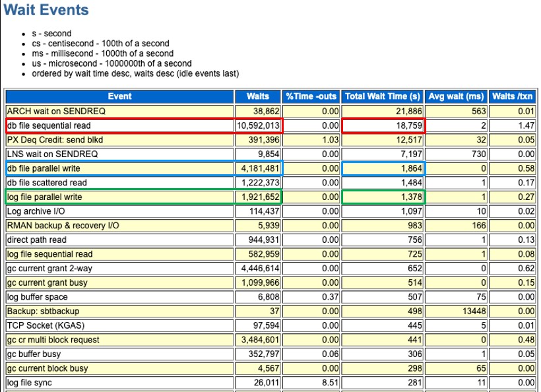This screenshot has width=541, height=392.
Task: Click waits value 38,862
Action: click(266, 111)
